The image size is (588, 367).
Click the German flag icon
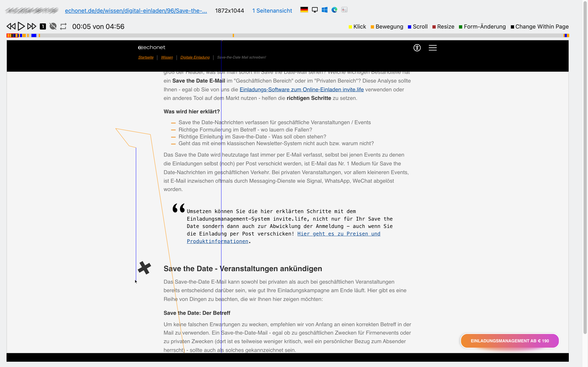point(304,10)
